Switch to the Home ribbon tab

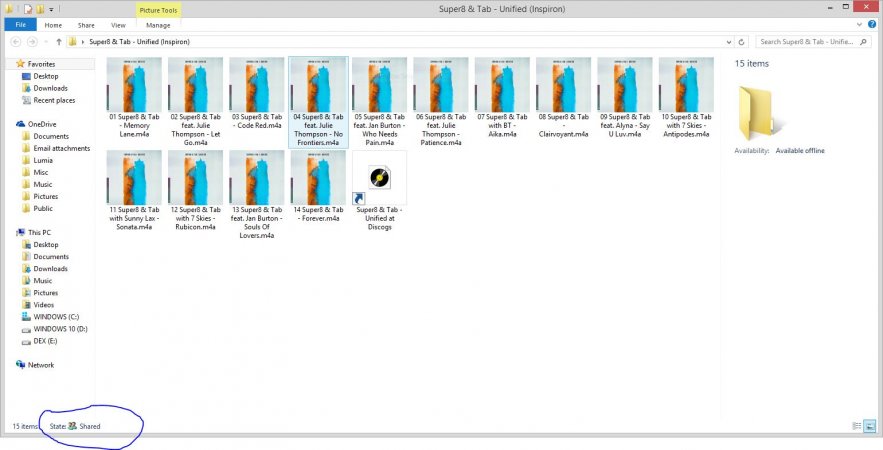point(53,25)
